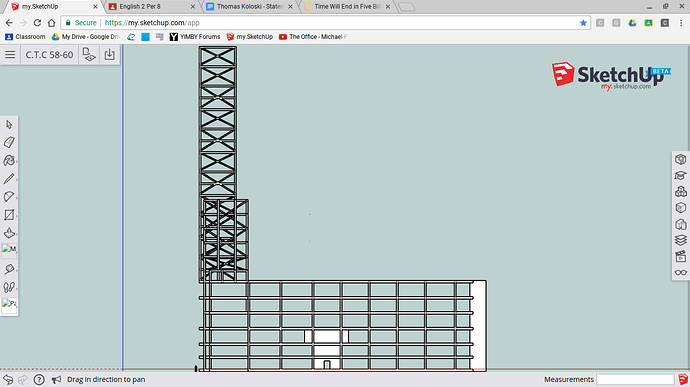The width and height of the screenshot is (690, 387).
Task: Choose the Walk footprints tool
Action: point(9,287)
